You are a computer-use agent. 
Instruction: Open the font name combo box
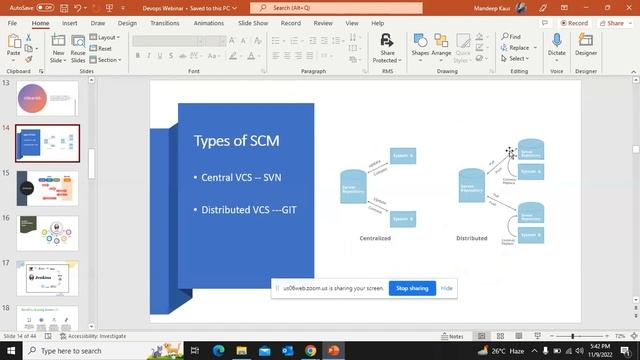click(168, 41)
